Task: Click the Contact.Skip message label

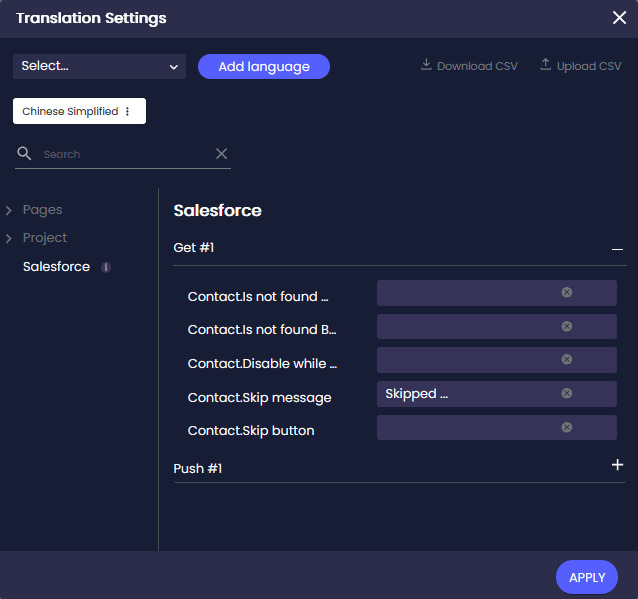Action: pyautogui.click(x=259, y=398)
